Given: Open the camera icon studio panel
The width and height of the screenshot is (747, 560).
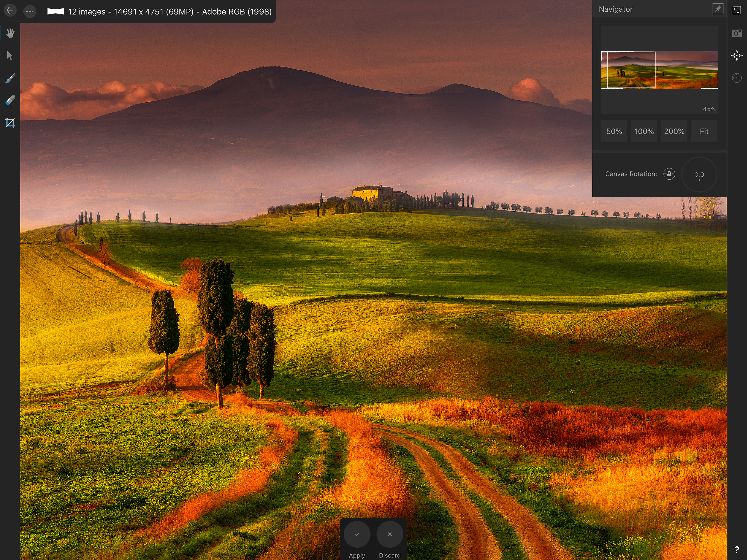Looking at the screenshot, I should pyautogui.click(x=737, y=33).
